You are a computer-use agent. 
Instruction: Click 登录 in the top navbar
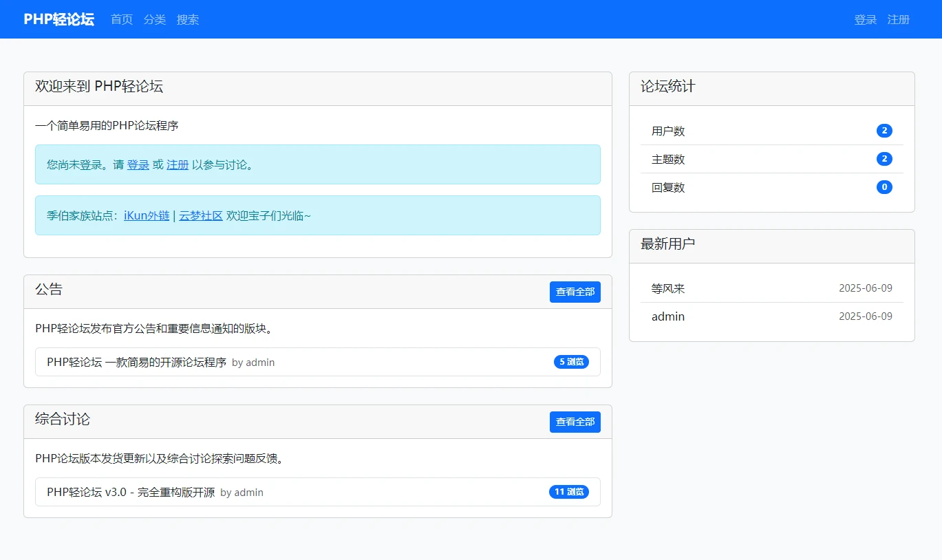pyautogui.click(x=866, y=19)
